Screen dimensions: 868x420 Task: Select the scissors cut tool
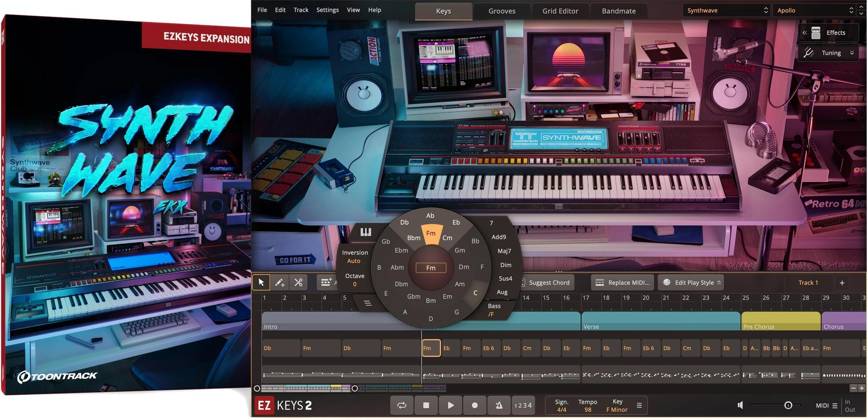[298, 282]
